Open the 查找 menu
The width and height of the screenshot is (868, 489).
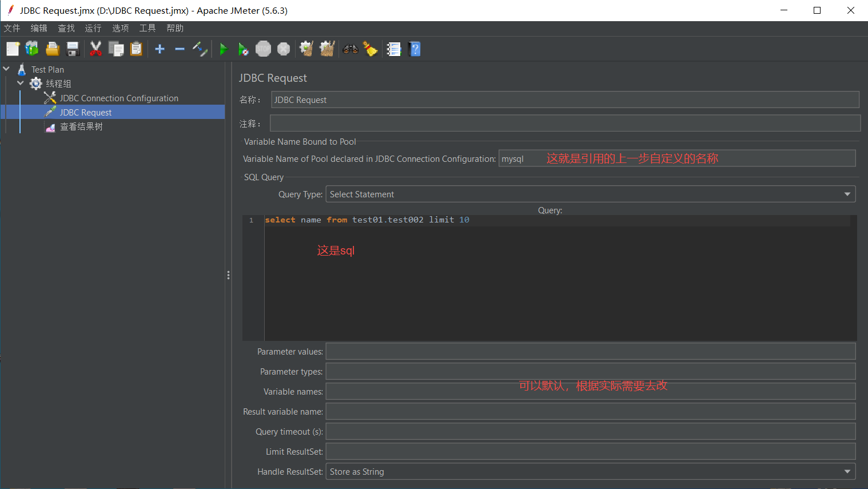(66, 28)
